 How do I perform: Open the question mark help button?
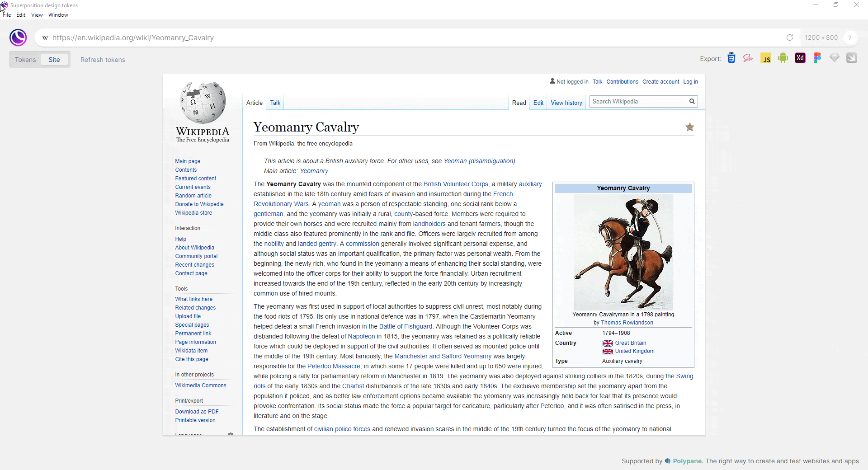pos(850,38)
